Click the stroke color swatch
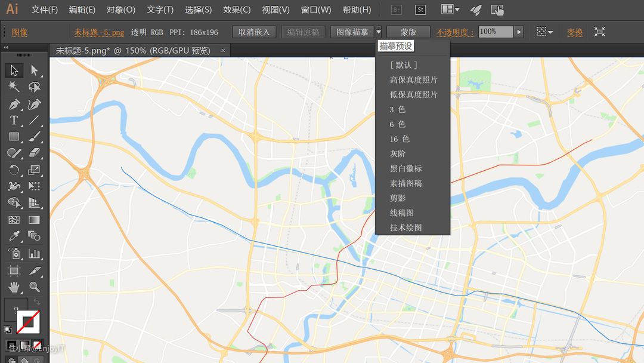The height and width of the screenshot is (363, 644). 27,322
